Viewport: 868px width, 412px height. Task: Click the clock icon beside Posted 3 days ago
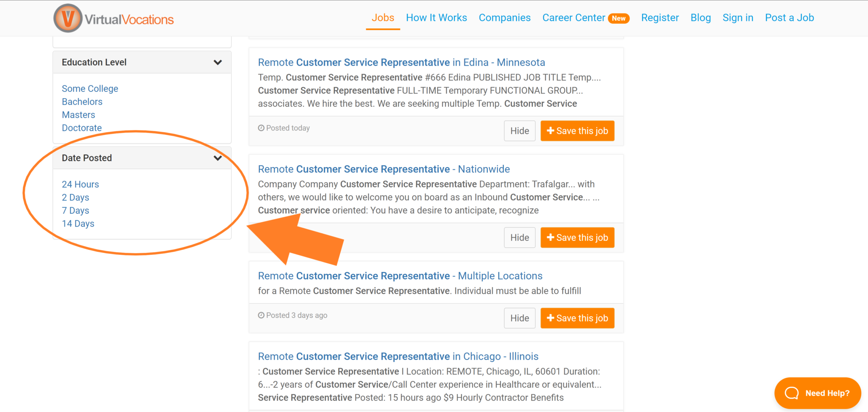pyautogui.click(x=261, y=315)
